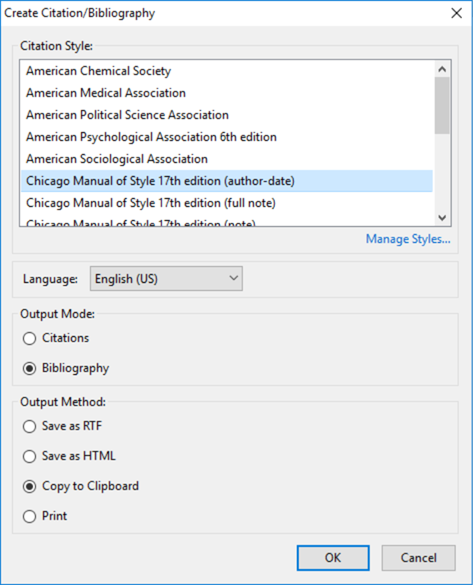Choose Save as RTF output method
This screenshot has height=585, width=473.
(x=62, y=426)
